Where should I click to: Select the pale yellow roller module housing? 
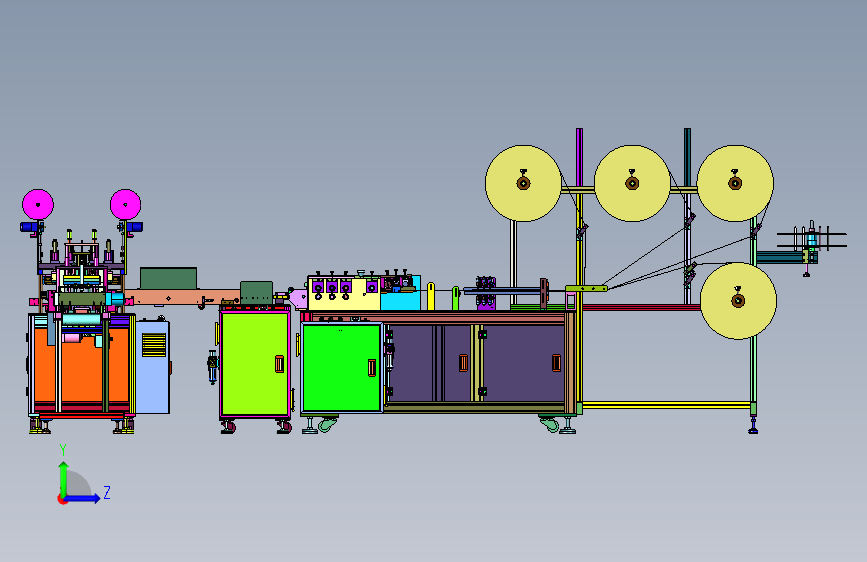(344, 294)
